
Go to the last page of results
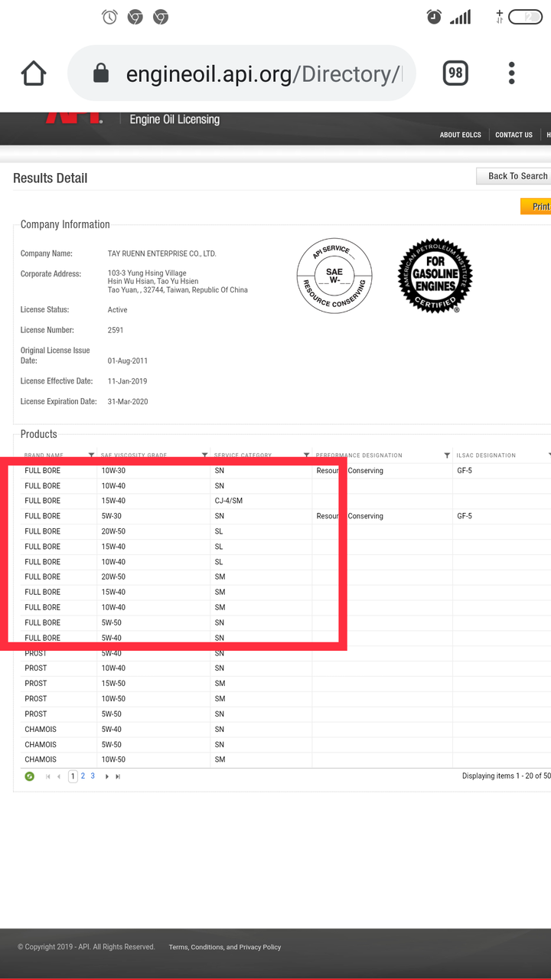(118, 776)
